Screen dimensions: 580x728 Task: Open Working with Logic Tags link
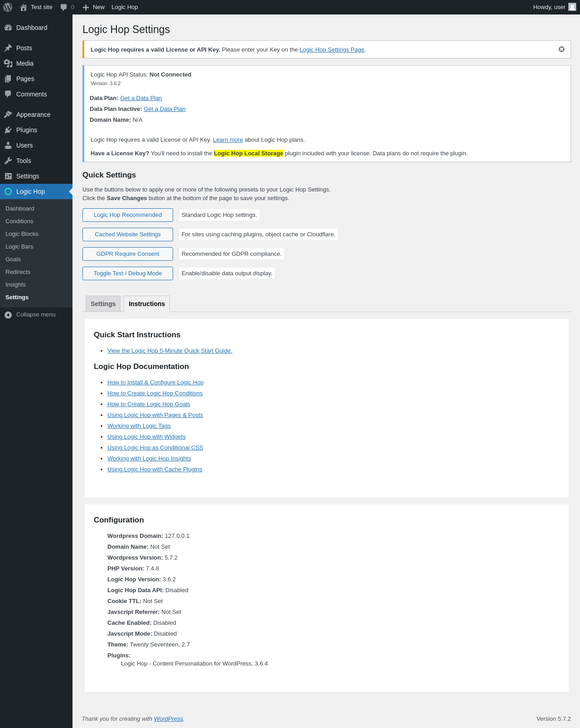139,426
